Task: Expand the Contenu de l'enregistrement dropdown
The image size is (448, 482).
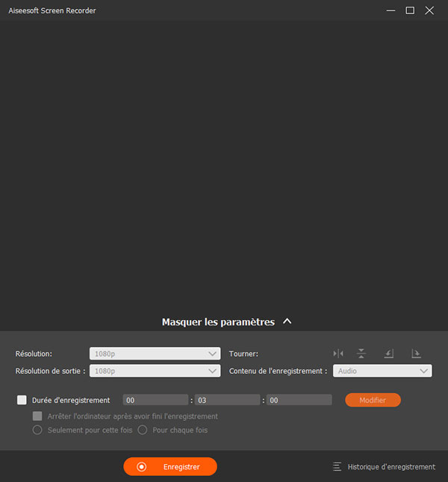Action: click(382, 371)
